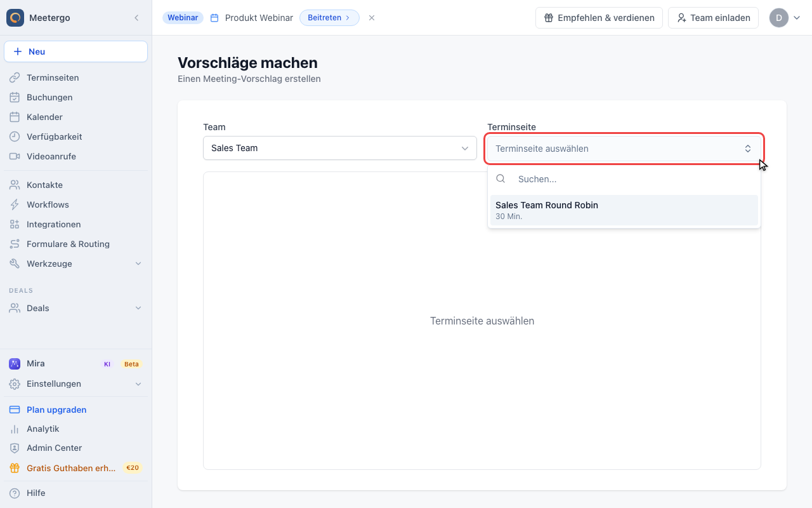The height and width of the screenshot is (508, 812).
Task: Expand the Deals section chevron
Action: tap(138, 308)
